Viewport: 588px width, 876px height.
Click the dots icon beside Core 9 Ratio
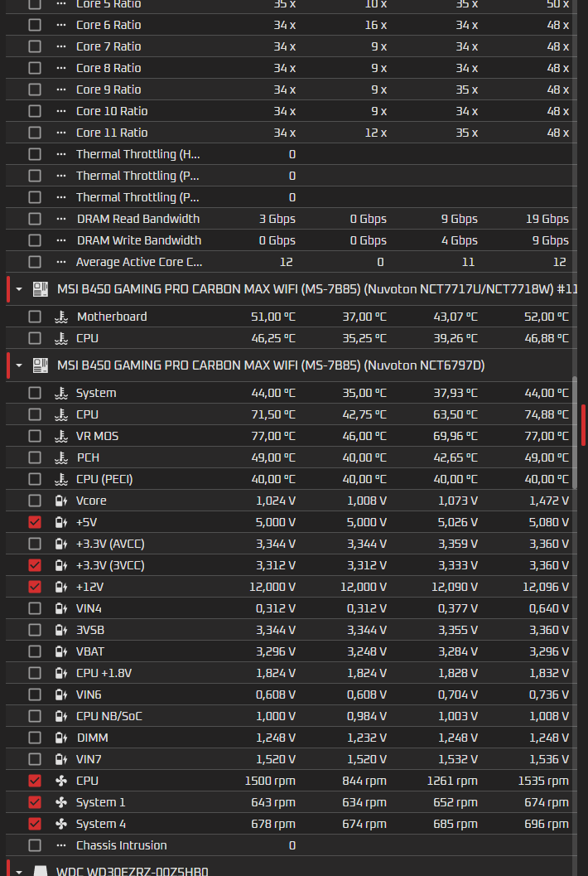pyautogui.click(x=60, y=90)
